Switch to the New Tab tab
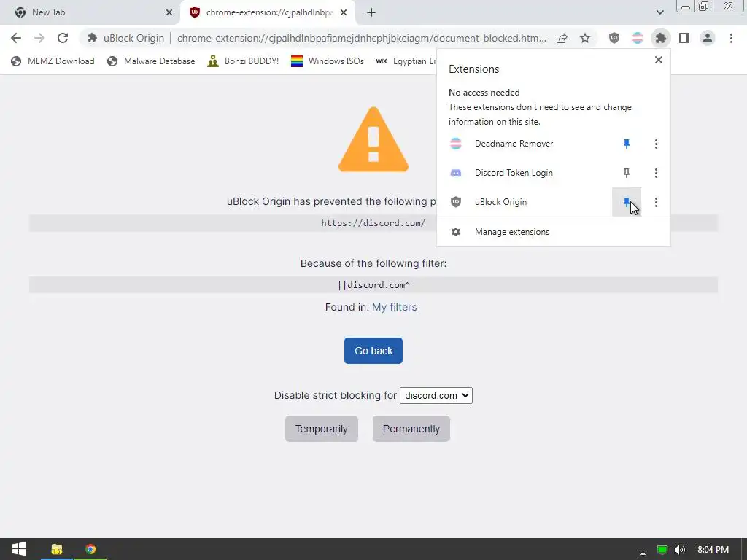Viewport: 747px width, 560px height. [x=90, y=12]
